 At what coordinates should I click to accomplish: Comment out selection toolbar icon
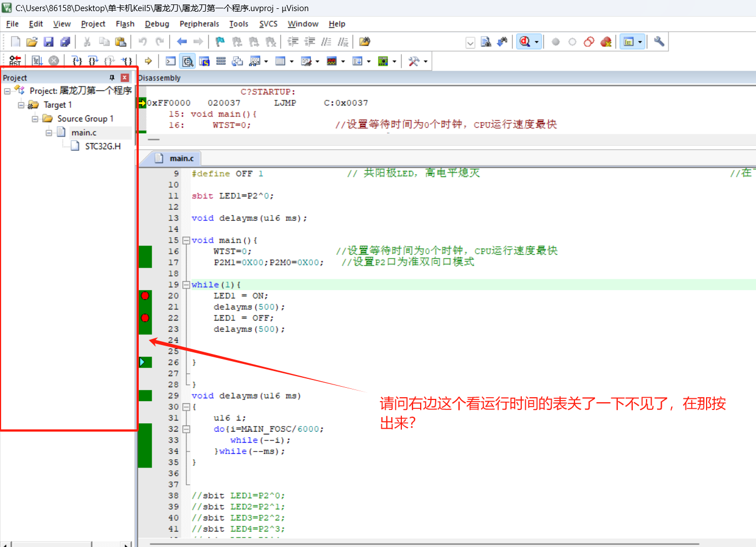point(326,42)
